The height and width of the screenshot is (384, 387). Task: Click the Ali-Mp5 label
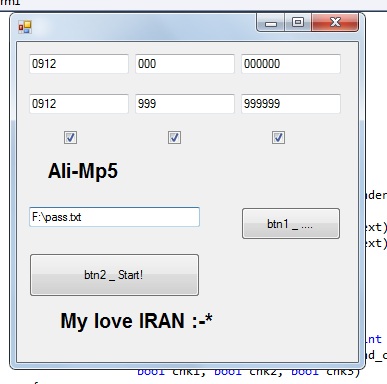click(83, 171)
